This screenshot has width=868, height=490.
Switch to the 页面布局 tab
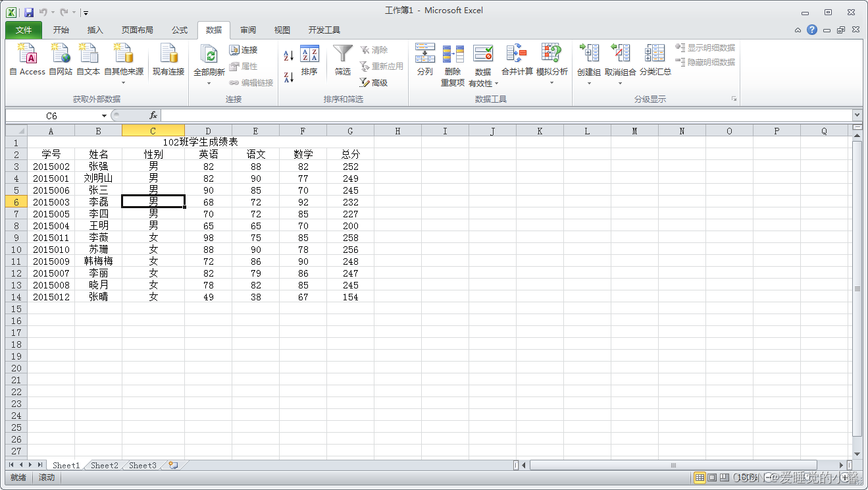pyautogui.click(x=138, y=30)
